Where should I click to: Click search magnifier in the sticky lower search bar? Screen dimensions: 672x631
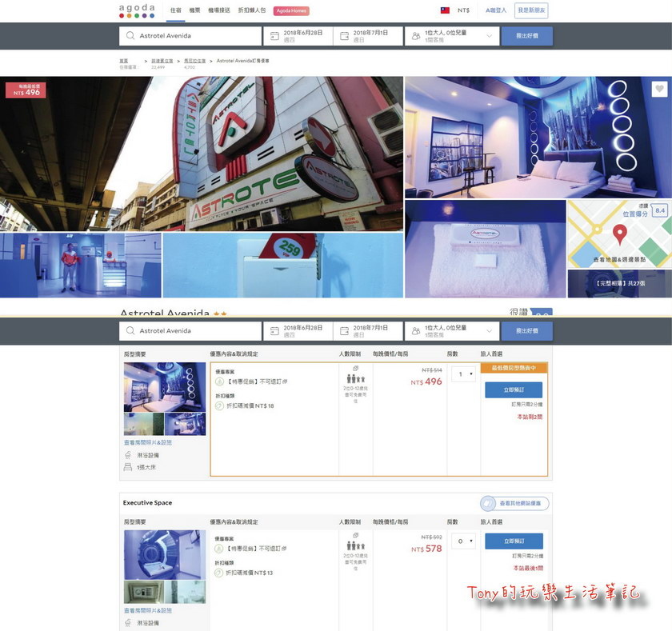(130, 331)
